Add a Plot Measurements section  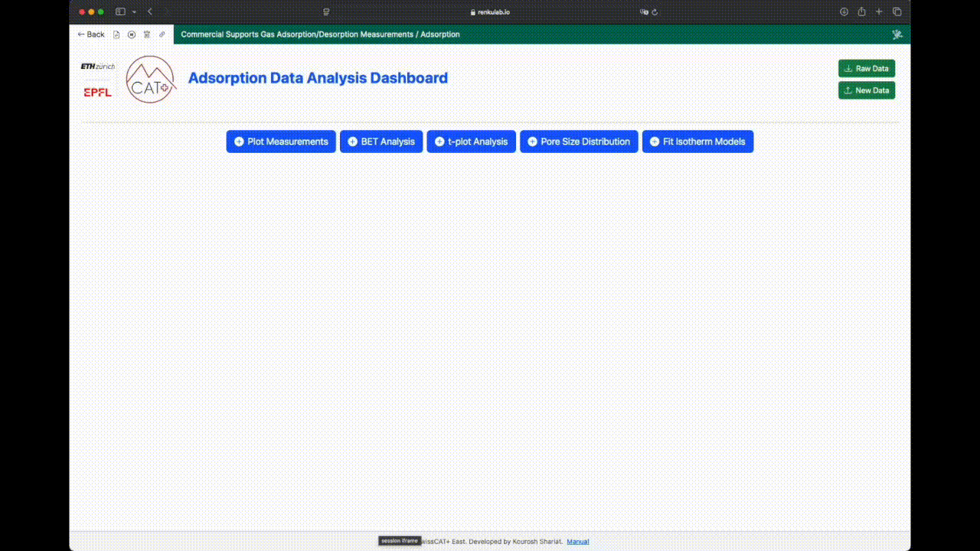pyautogui.click(x=281, y=142)
